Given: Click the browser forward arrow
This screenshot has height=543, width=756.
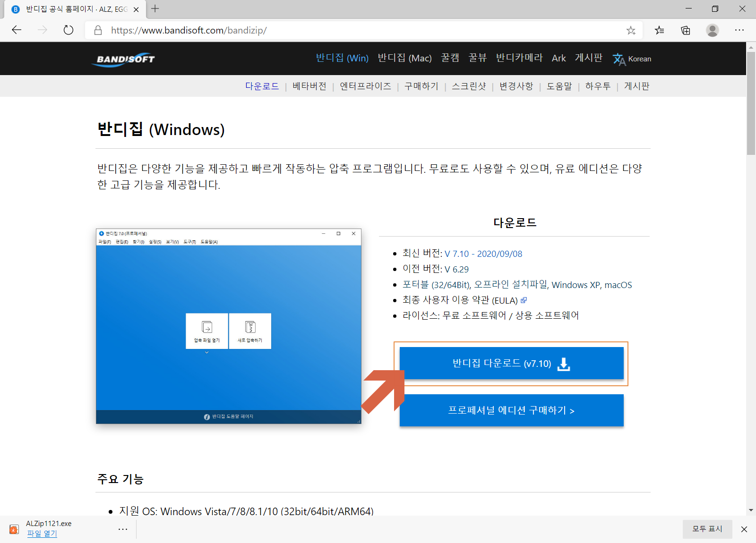Looking at the screenshot, I should [x=43, y=30].
